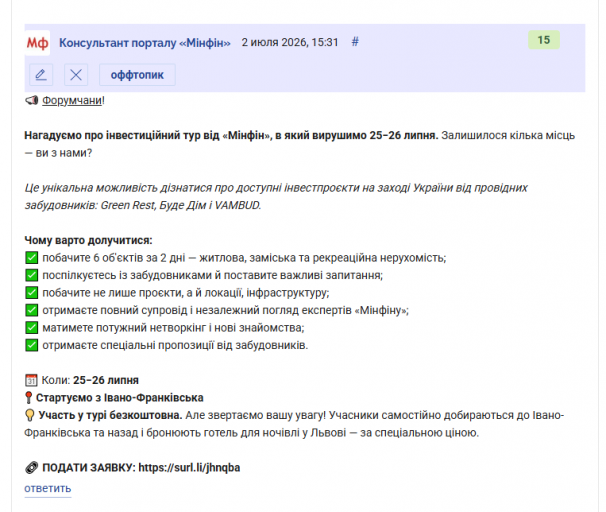Click the text «ПОДАТИ ЗАЯВКУ:»
Screen dimensions: 606x512
tap(89, 468)
